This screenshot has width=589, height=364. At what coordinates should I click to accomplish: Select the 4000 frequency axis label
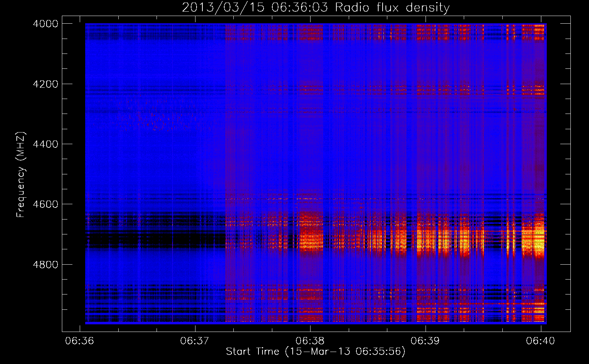[46, 24]
